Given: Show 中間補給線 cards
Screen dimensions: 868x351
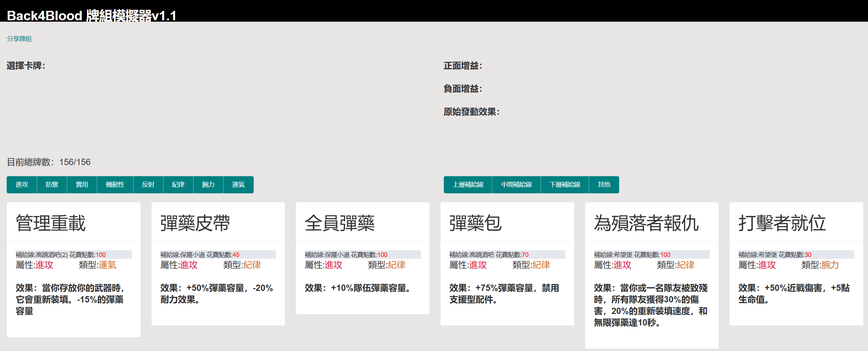Looking at the screenshot, I should (x=516, y=185).
